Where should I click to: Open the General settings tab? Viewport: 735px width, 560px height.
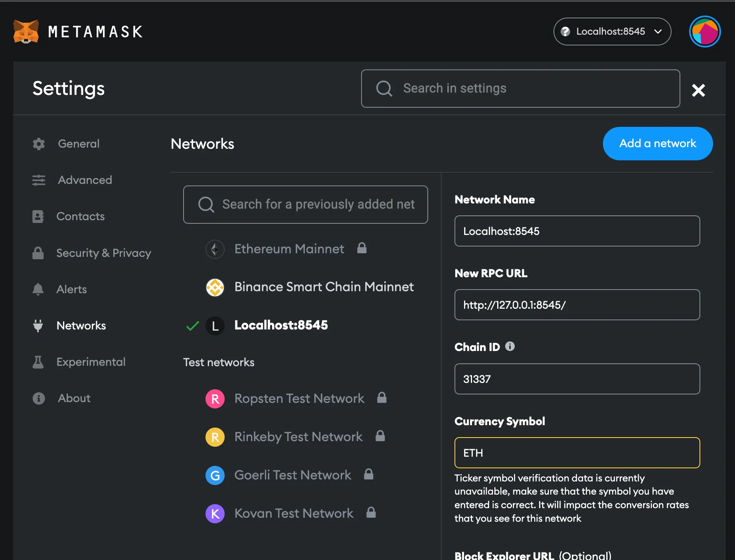coord(79,144)
